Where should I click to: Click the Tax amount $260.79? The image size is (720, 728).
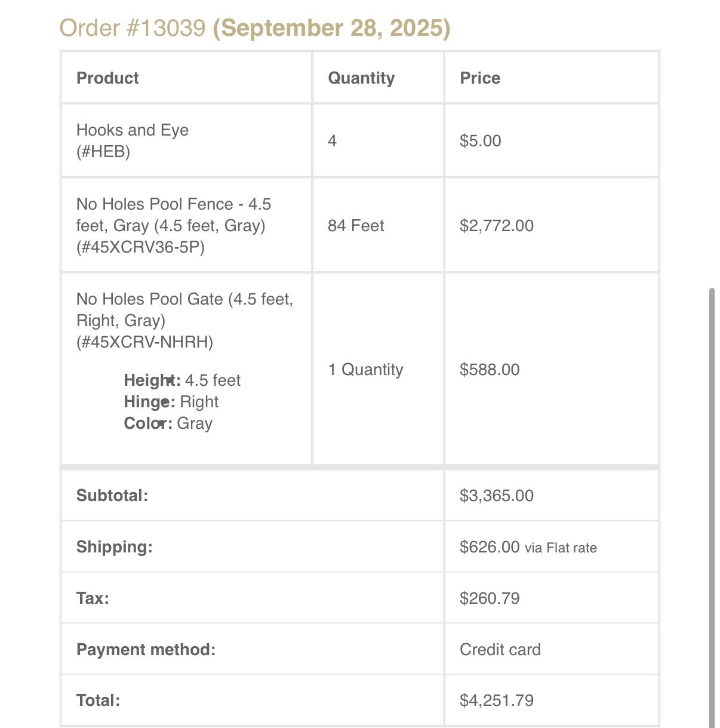(490, 598)
